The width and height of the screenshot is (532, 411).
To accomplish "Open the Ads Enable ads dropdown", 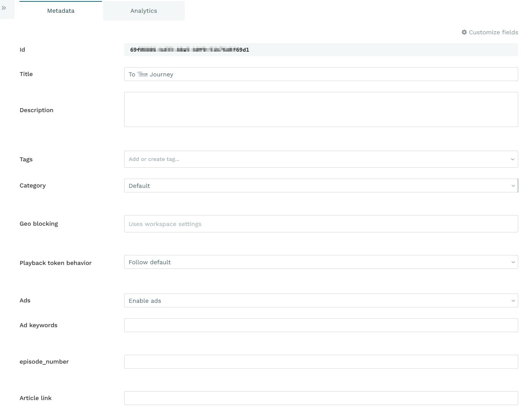I will point(321,301).
